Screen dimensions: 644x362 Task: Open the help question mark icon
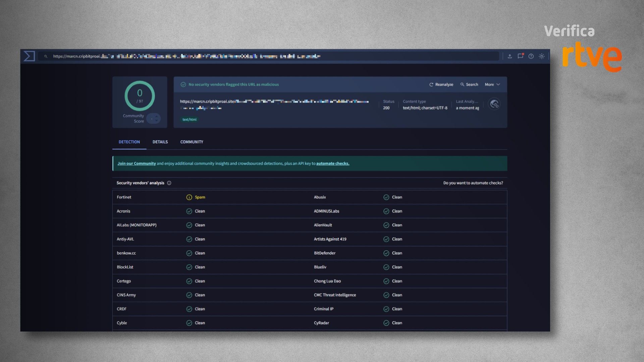point(531,56)
